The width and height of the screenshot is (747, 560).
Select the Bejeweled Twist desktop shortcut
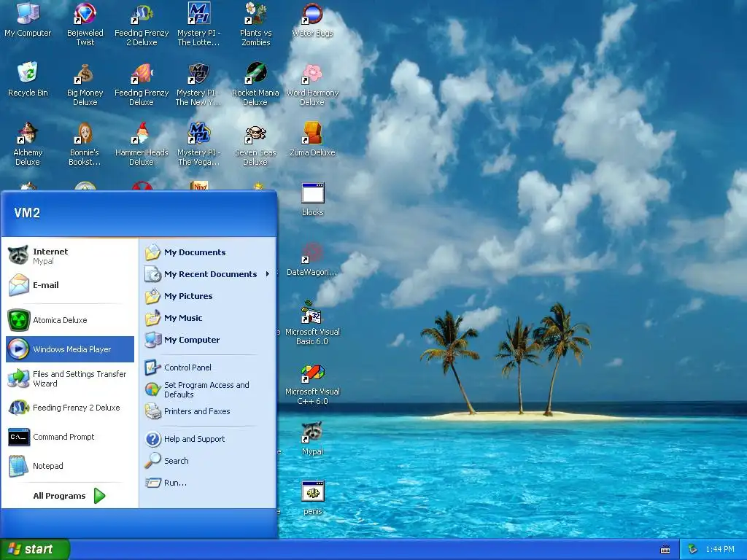[85, 24]
